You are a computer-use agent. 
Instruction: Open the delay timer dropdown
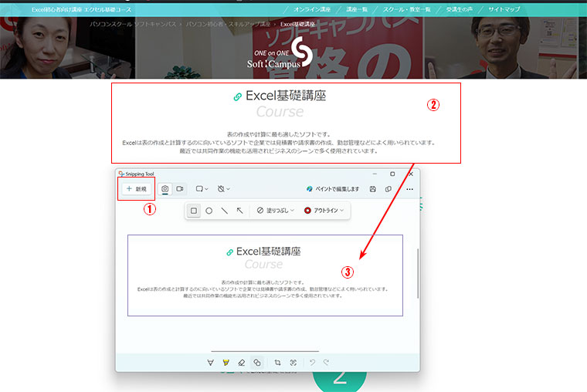coord(223,189)
